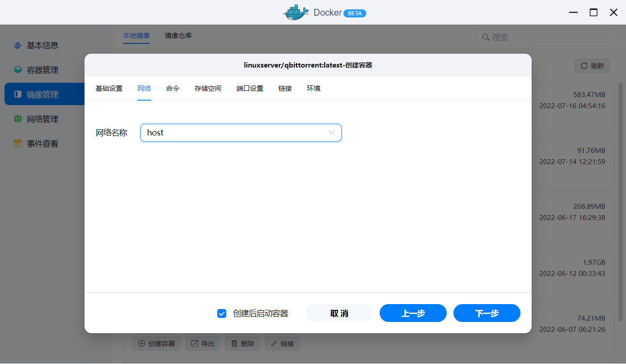Click the 583.47MB image size text

[x=589, y=95]
